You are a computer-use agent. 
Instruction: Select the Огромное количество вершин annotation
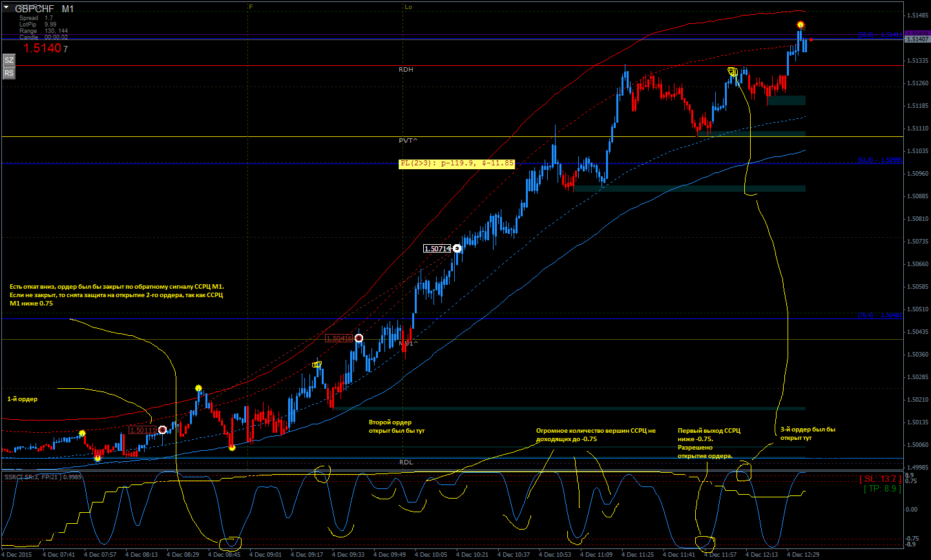[x=596, y=435]
